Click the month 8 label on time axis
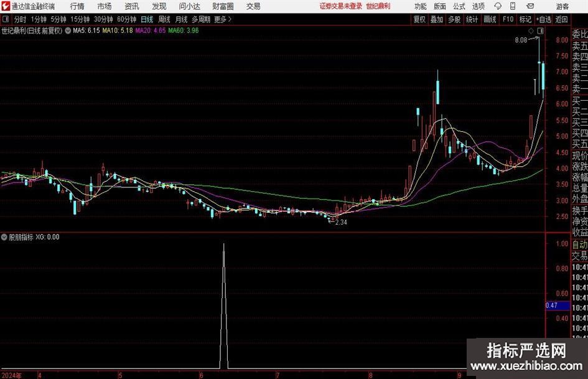This screenshot has height=379, width=588. point(370,375)
